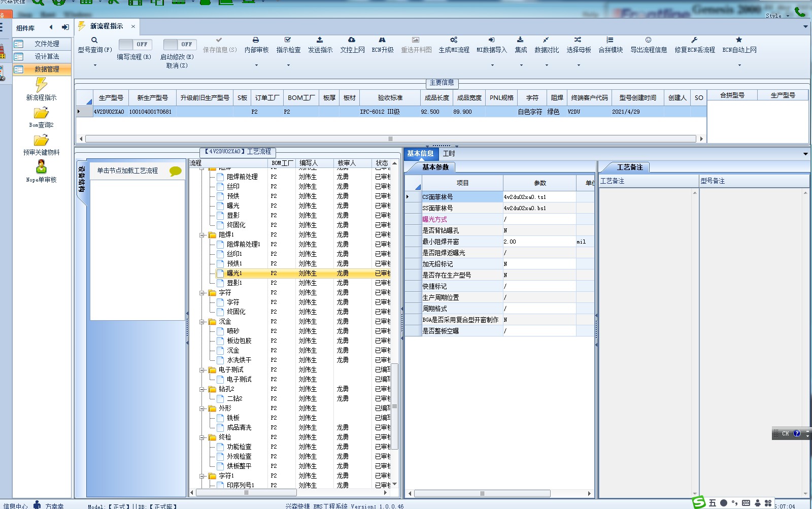Click the yellow speech bubble icon
The height and width of the screenshot is (509, 812).
176,172
